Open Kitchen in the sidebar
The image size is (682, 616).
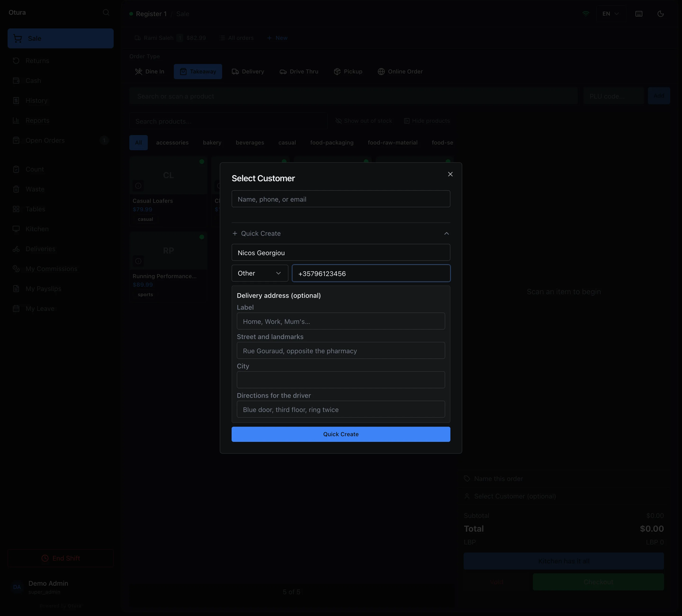[61, 229]
